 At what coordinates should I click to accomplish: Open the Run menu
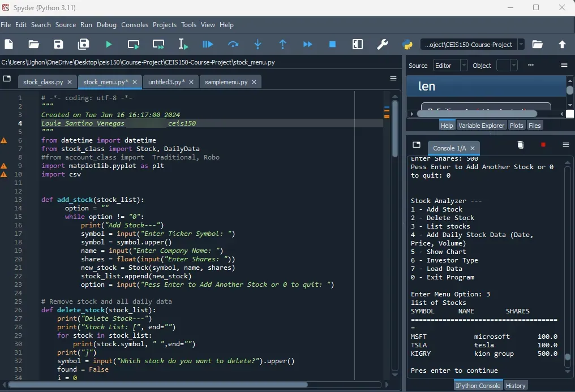pyautogui.click(x=86, y=24)
